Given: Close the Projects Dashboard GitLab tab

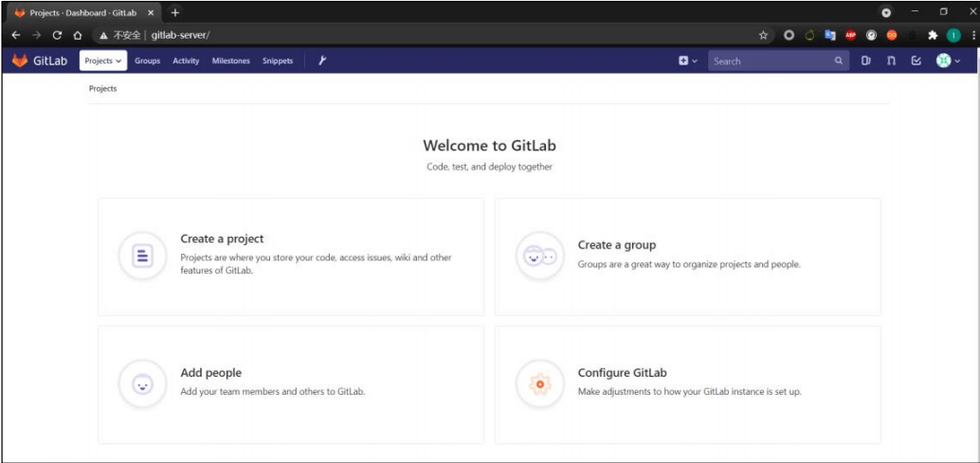Looking at the screenshot, I should 151,12.
